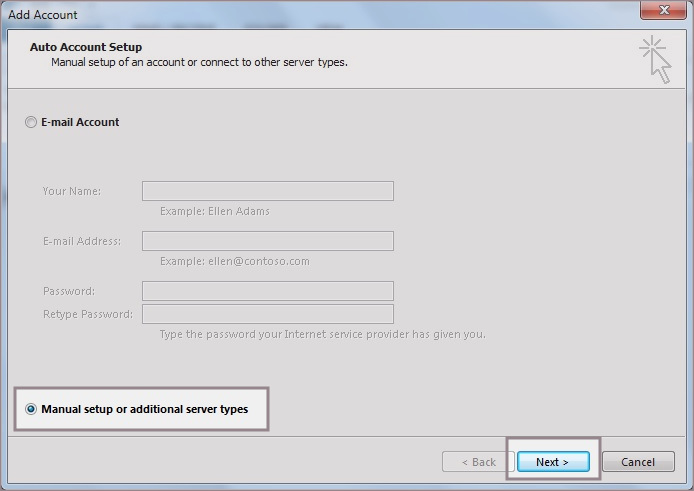Click the cursor sparkle icon in header
This screenshot has height=491, width=694.
(655, 59)
